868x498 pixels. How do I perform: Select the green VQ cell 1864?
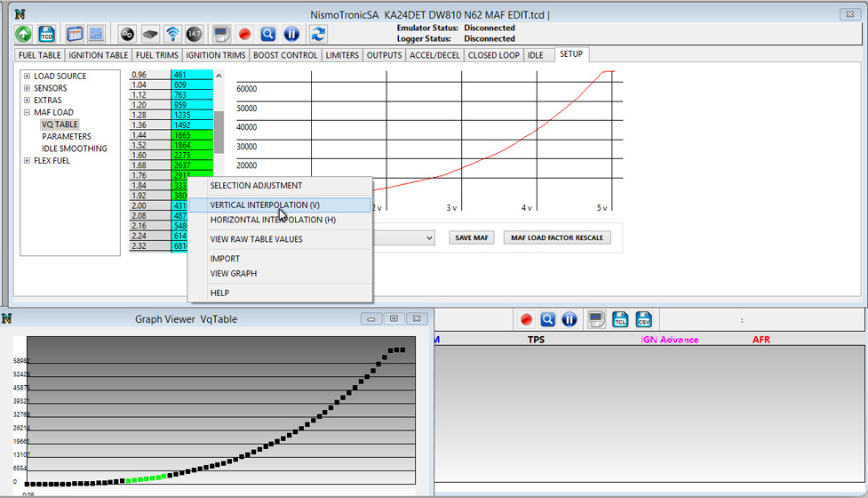click(192, 145)
